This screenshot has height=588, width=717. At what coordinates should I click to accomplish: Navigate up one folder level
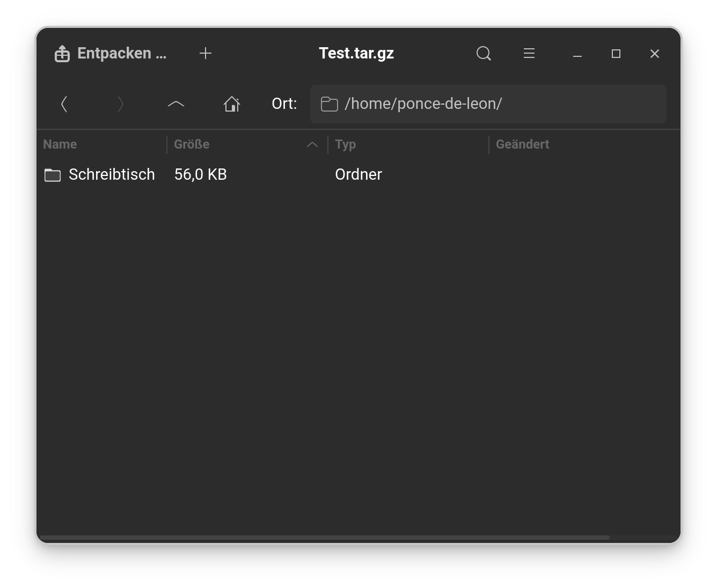tap(176, 104)
